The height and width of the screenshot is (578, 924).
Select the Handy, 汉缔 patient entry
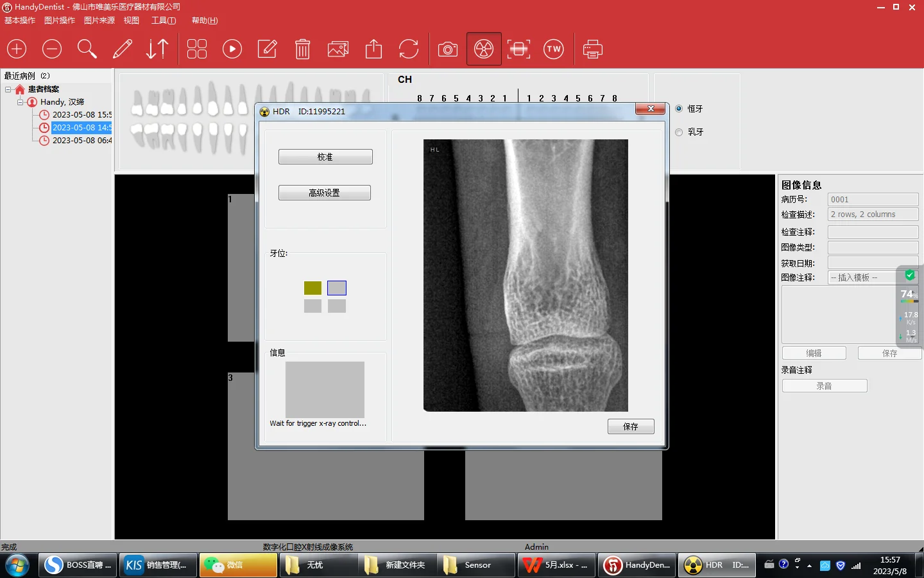[62, 102]
